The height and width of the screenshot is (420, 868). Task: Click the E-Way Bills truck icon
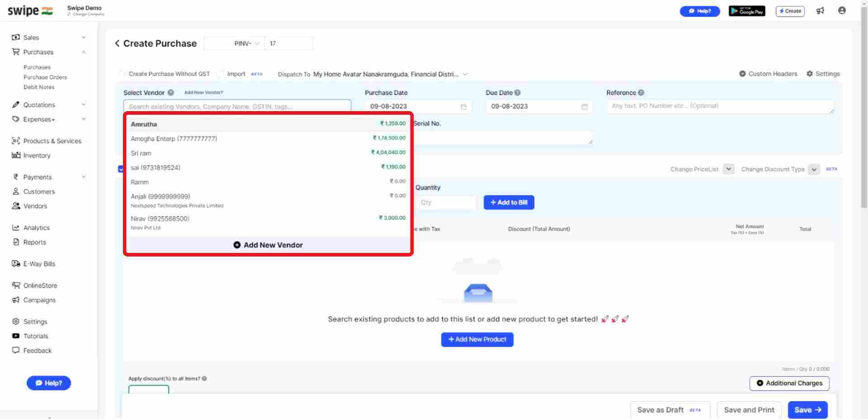[16, 264]
